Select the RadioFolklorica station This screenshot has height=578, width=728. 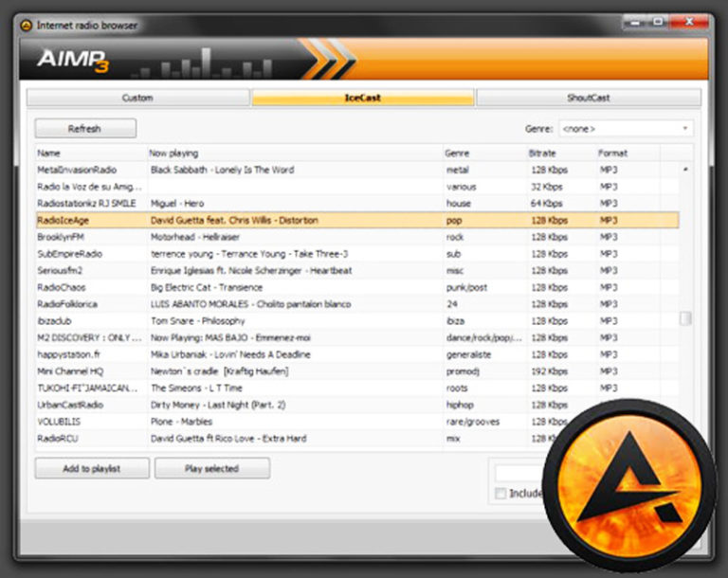[357, 304]
